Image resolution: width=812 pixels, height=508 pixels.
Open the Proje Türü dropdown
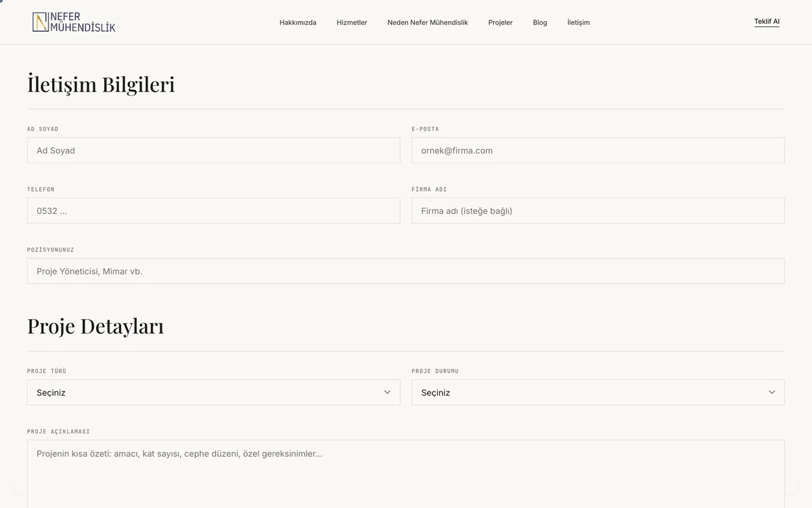click(x=214, y=392)
